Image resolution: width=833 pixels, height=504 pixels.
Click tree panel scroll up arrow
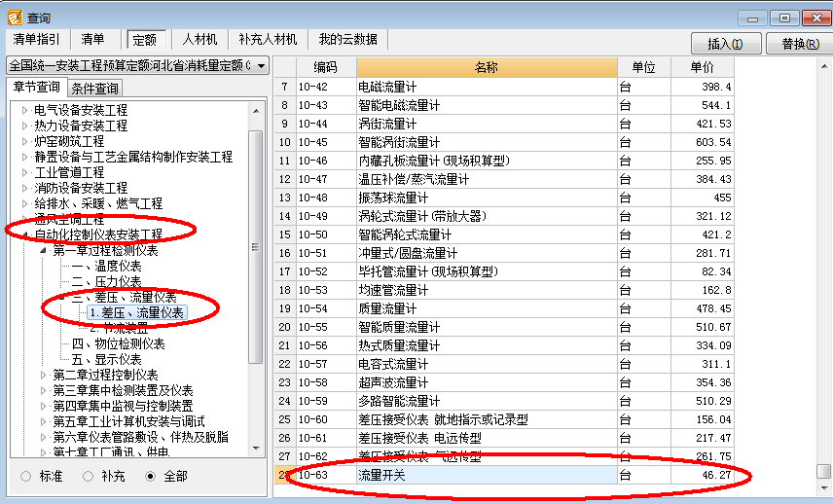coord(256,111)
